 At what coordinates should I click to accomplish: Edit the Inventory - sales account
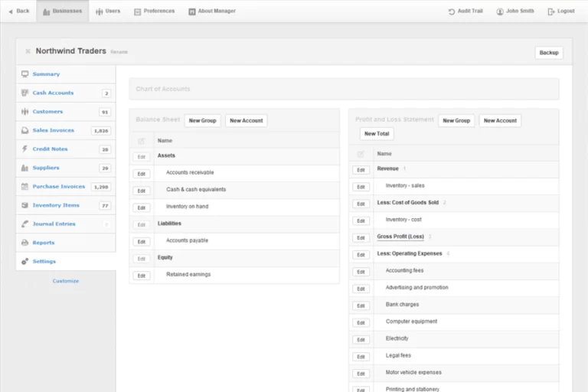(x=361, y=187)
